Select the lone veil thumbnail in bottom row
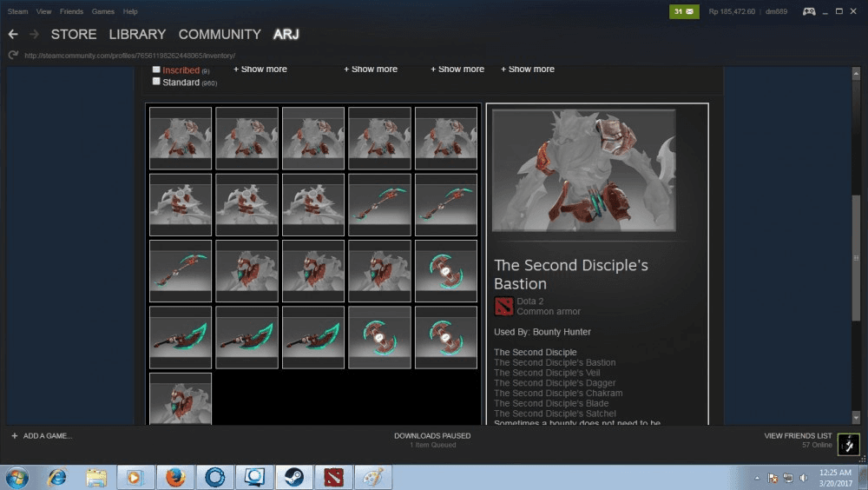This screenshot has height=490, width=868. click(181, 399)
